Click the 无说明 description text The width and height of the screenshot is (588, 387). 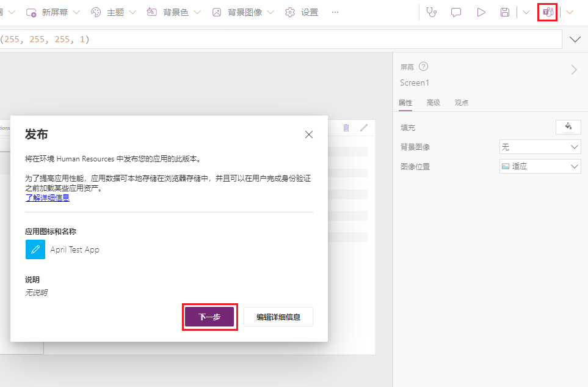36,293
